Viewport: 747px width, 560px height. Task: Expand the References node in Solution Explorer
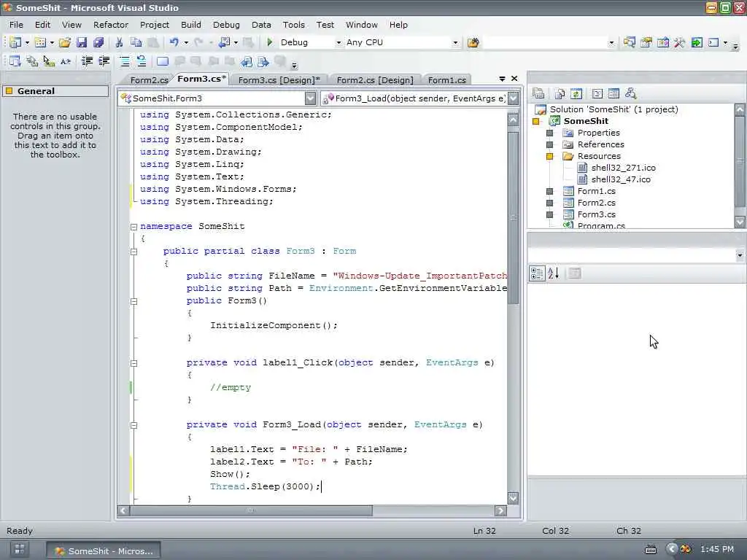(549, 145)
